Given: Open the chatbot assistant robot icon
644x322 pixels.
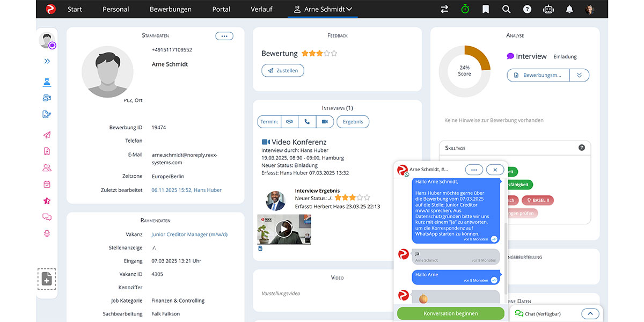Looking at the screenshot, I should [548, 9].
